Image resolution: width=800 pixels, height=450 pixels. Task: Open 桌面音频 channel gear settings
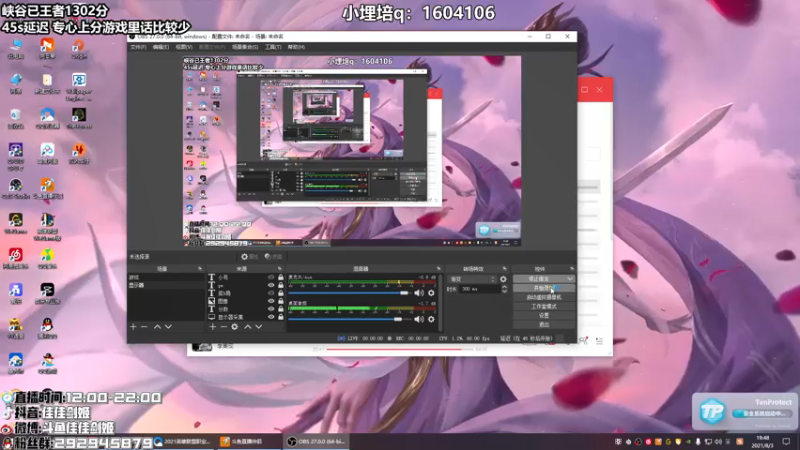coord(431,319)
